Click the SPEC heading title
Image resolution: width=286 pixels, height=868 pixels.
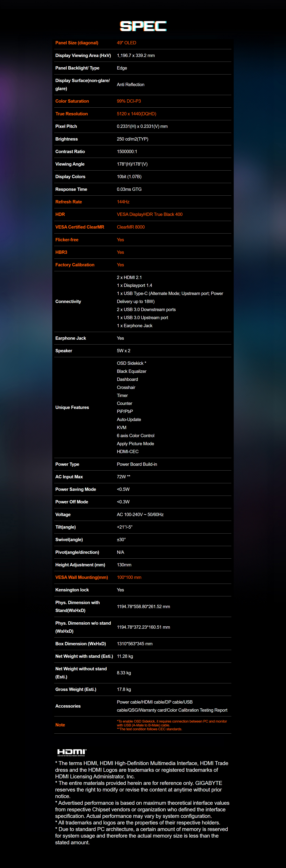tap(143, 26)
